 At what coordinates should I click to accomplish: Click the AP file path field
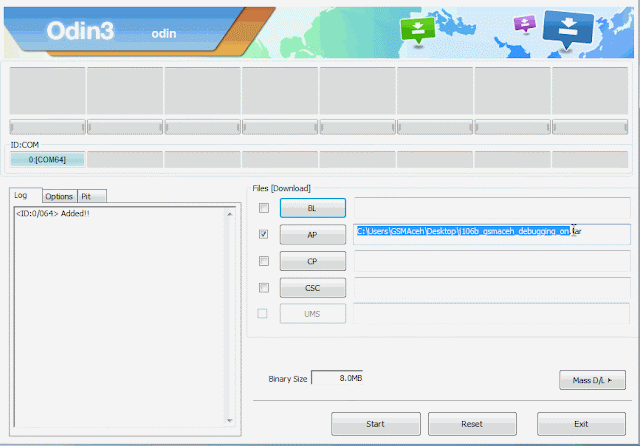492,234
